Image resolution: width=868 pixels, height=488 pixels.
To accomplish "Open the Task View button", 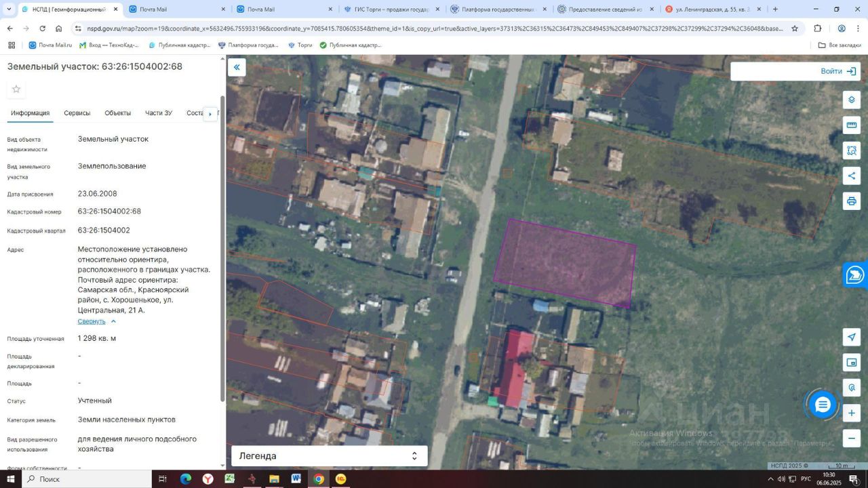I will point(163,479).
